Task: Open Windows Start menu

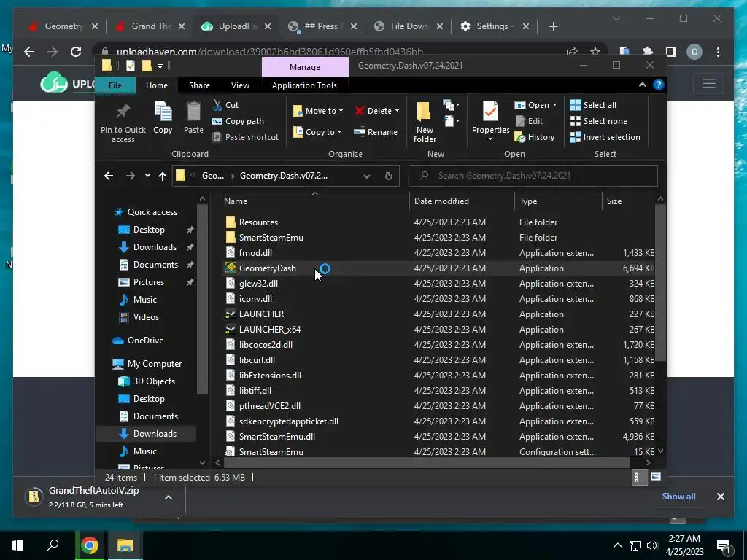Action: [18, 545]
